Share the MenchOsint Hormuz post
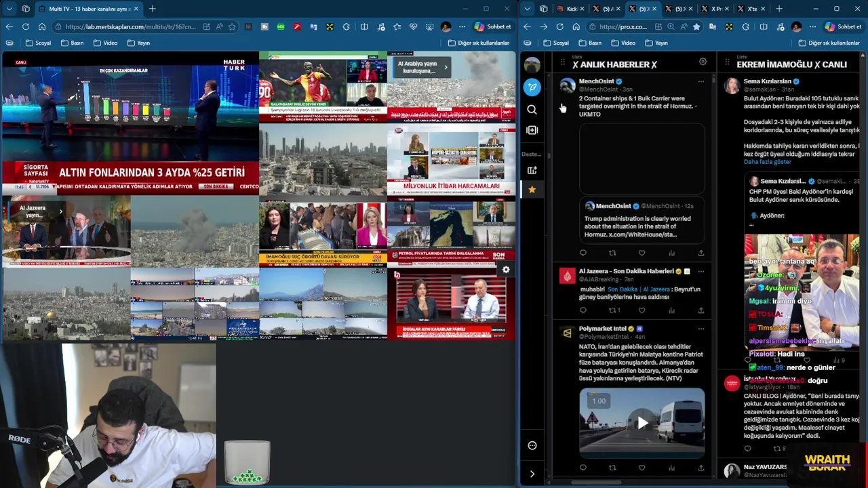Viewport: 868px width, 488px height. (x=701, y=253)
